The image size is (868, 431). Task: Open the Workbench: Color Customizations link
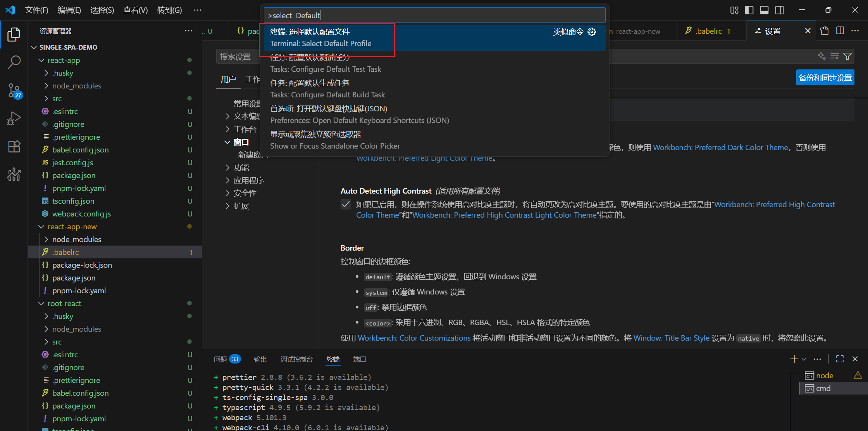click(414, 338)
